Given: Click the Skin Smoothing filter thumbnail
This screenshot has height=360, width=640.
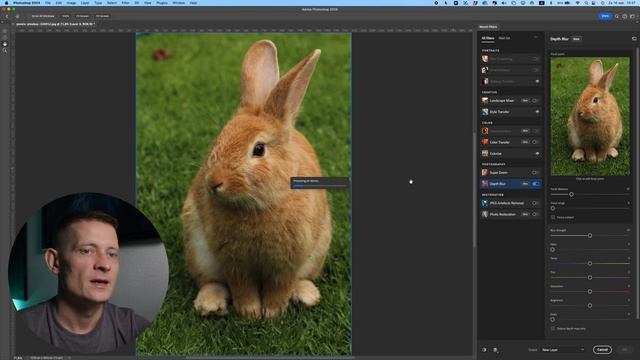Looking at the screenshot, I should [485, 59].
